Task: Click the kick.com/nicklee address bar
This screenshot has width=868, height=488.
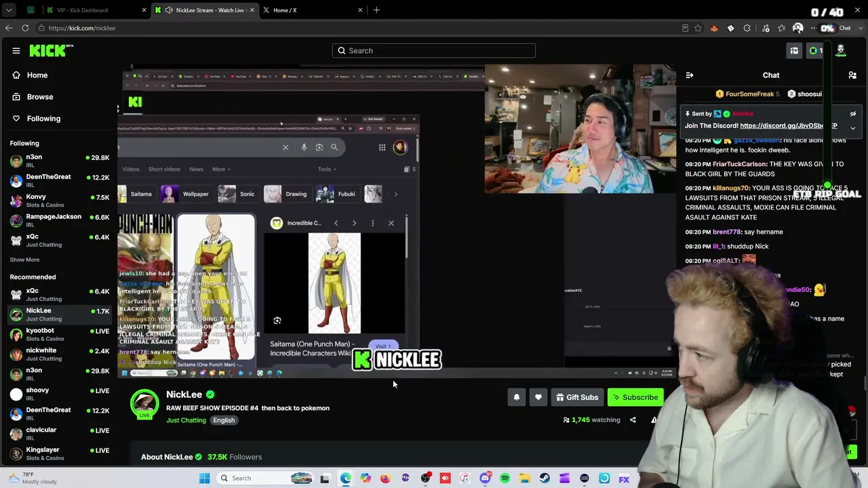Action: coord(359,28)
